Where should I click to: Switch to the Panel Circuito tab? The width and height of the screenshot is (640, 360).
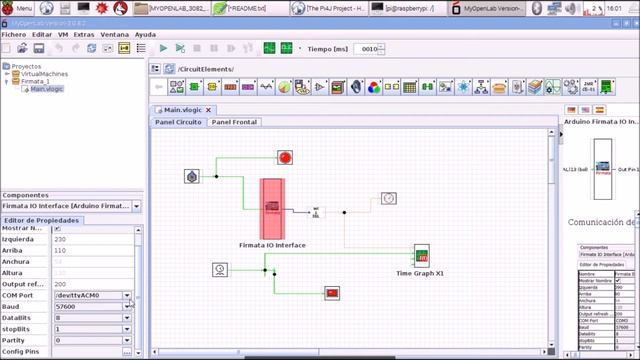pyautogui.click(x=178, y=122)
